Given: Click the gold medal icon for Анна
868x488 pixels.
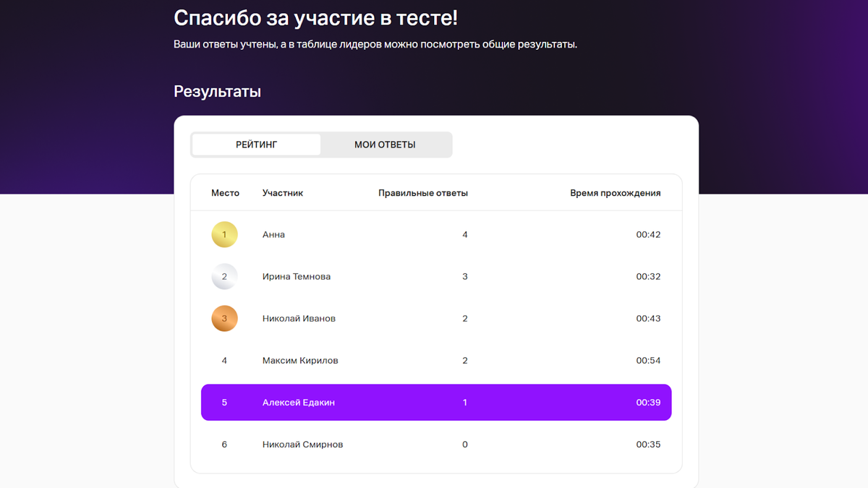Looking at the screenshot, I should [224, 234].
